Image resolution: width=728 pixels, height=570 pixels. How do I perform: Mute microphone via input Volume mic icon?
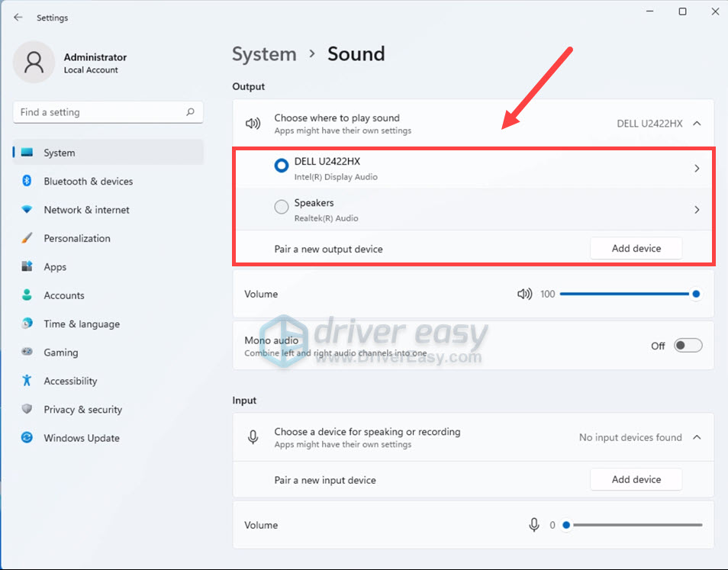point(534,525)
